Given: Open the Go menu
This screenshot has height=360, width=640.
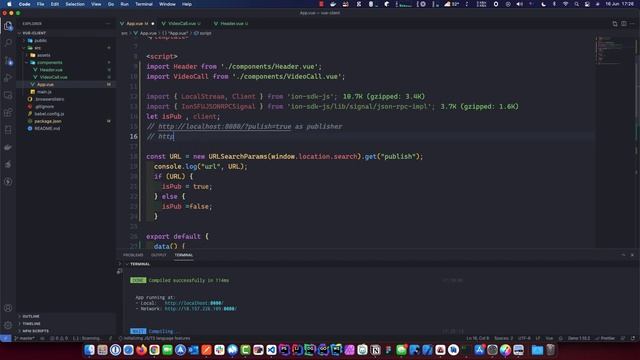Looking at the screenshot, I should tap(111, 4).
